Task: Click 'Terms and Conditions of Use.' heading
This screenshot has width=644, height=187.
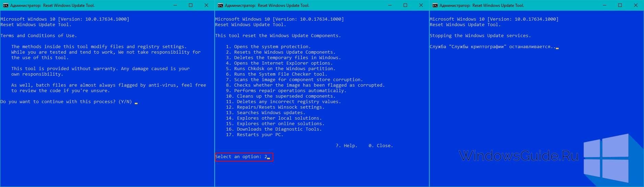Action: 38,36
